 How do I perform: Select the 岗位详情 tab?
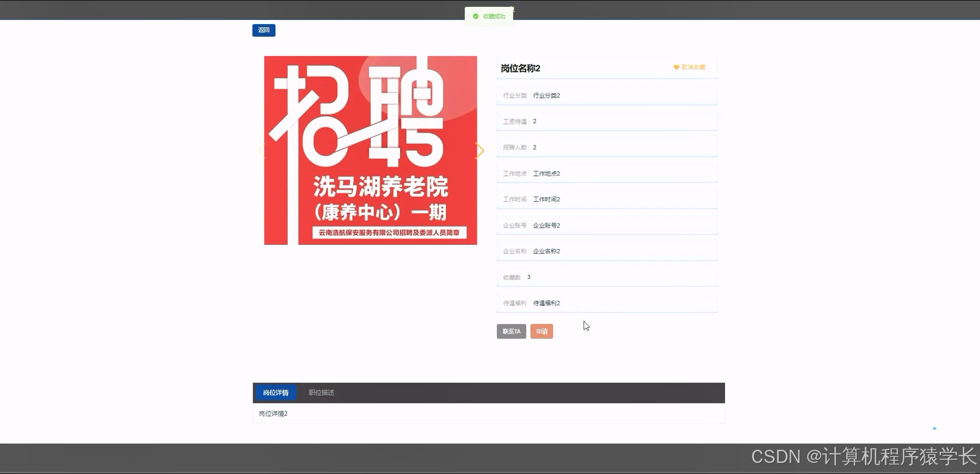coord(275,393)
